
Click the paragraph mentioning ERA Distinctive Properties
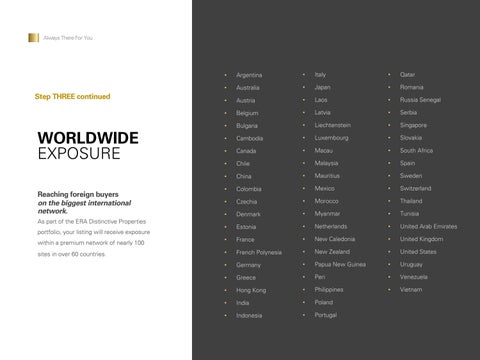pyautogui.click(x=94, y=238)
